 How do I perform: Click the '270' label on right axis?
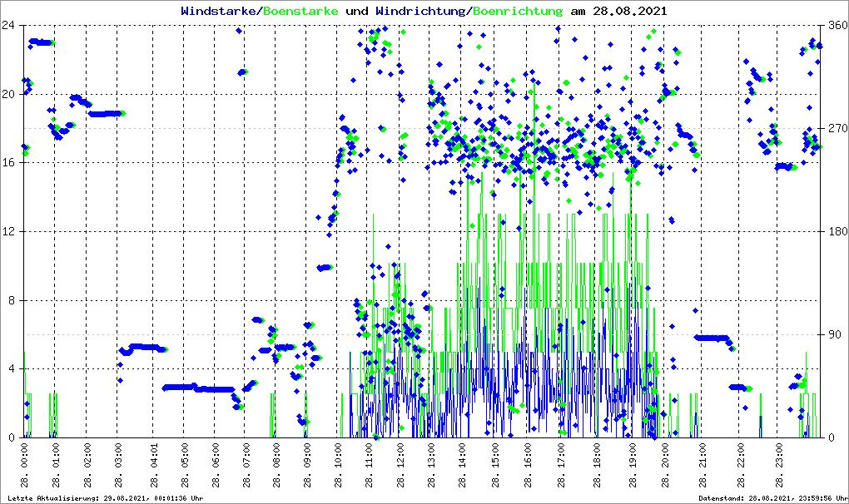837,128
